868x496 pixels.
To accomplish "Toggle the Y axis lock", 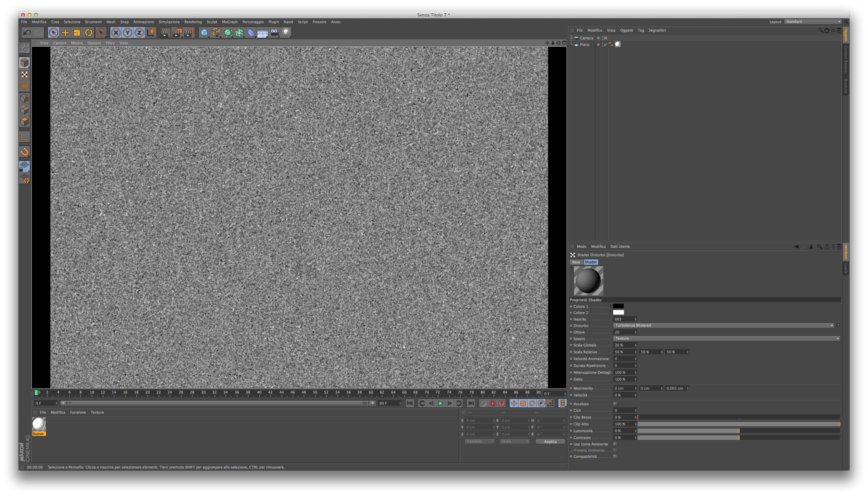I will pos(127,33).
